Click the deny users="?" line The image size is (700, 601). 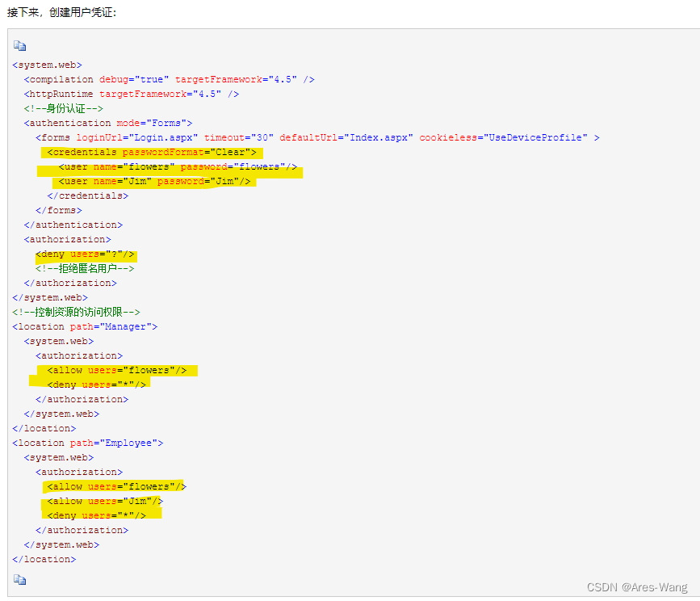pyautogui.click(x=85, y=254)
